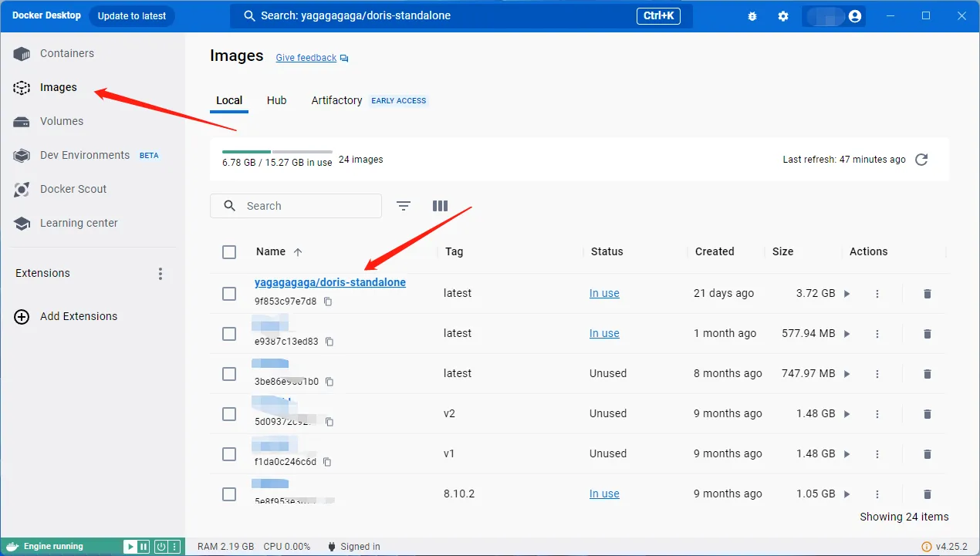980x556 pixels.
Task: Check the v1 image row checkbox
Action: pyautogui.click(x=229, y=454)
